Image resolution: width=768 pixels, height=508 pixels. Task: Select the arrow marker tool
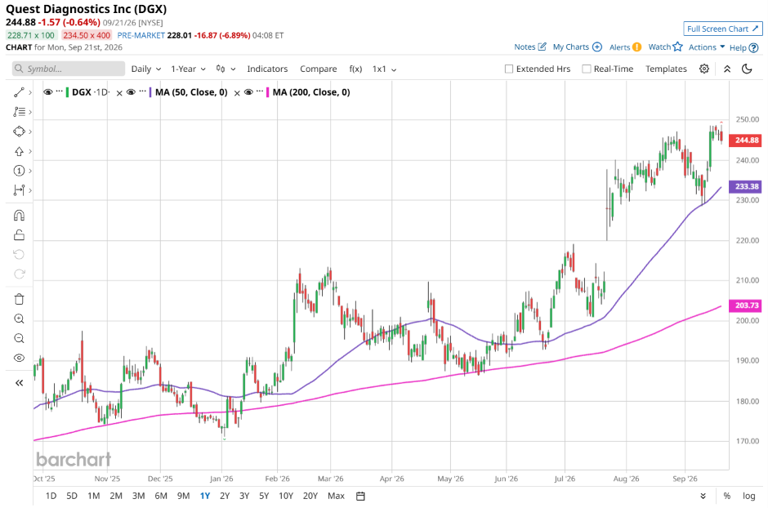click(19, 151)
